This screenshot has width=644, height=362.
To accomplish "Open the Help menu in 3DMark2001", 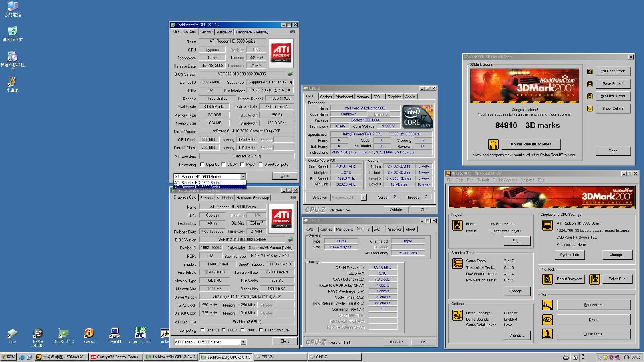I will pos(541,180).
